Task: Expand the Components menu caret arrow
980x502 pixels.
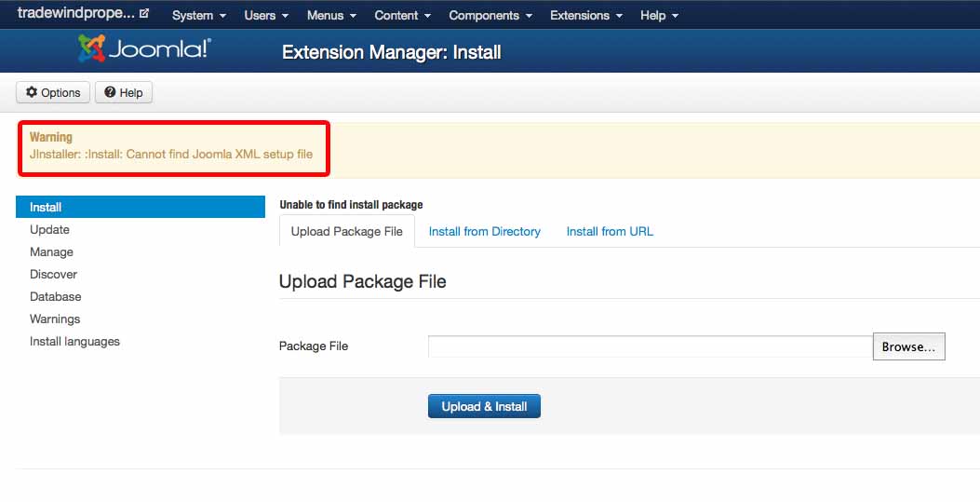Action: (x=529, y=16)
